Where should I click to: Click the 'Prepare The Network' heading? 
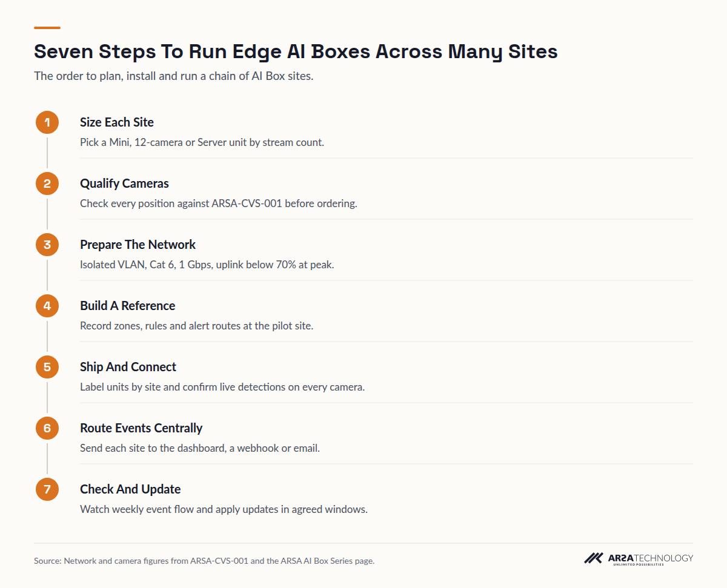coord(138,245)
